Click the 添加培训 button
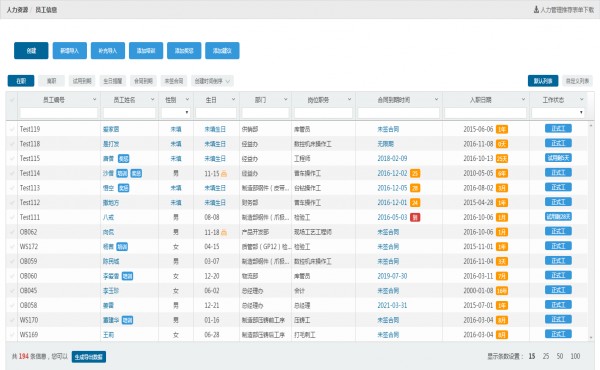The image size is (600, 370). tap(146, 51)
